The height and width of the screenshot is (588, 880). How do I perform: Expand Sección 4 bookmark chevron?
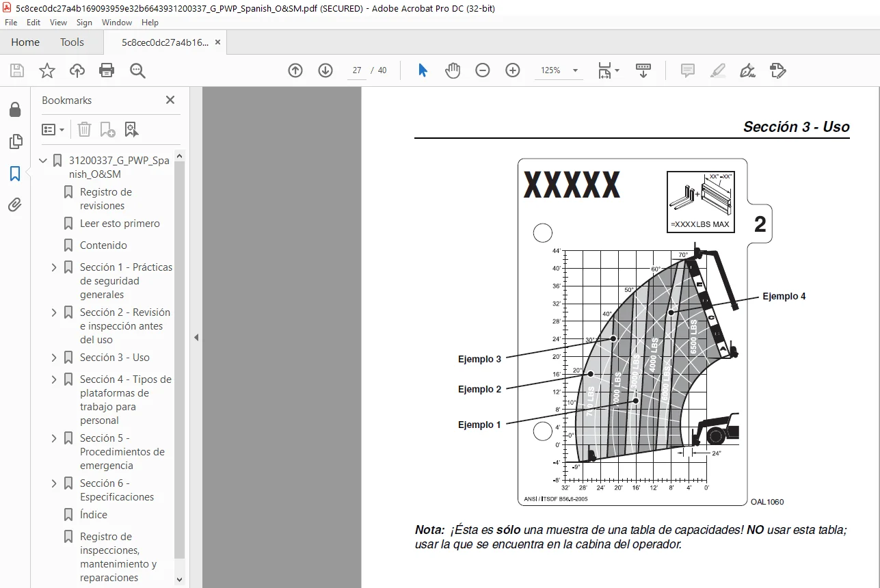(x=54, y=379)
